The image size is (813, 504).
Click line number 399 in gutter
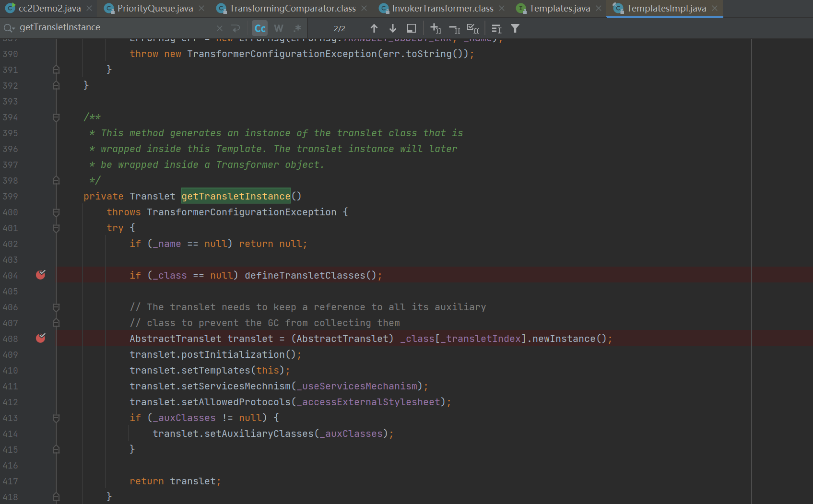click(11, 196)
